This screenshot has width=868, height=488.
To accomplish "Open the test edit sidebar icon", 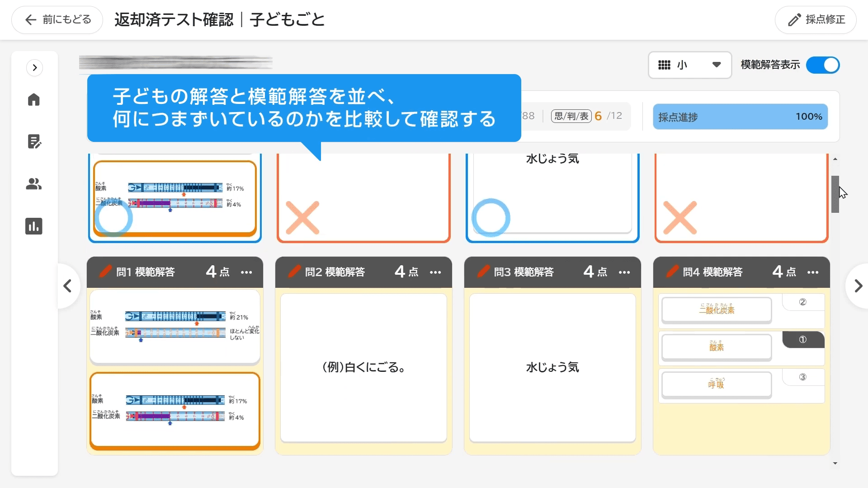I will pyautogui.click(x=34, y=142).
